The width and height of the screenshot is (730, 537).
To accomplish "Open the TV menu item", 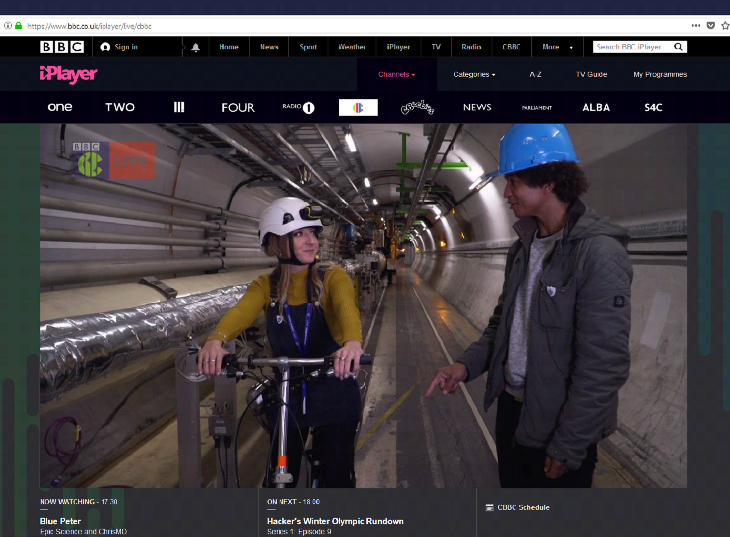I will point(436,47).
